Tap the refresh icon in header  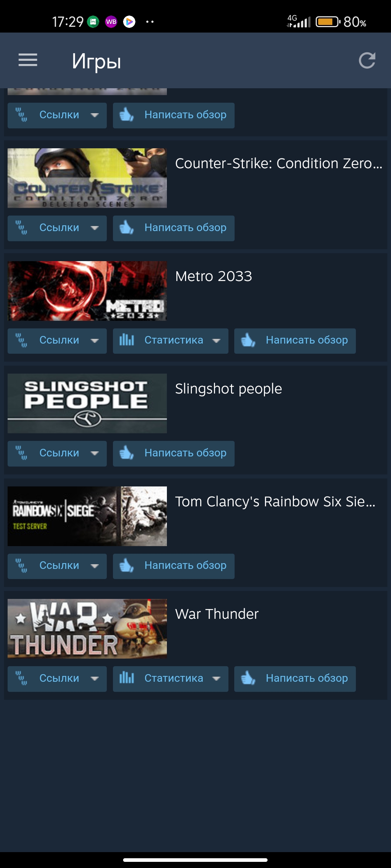click(367, 60)
